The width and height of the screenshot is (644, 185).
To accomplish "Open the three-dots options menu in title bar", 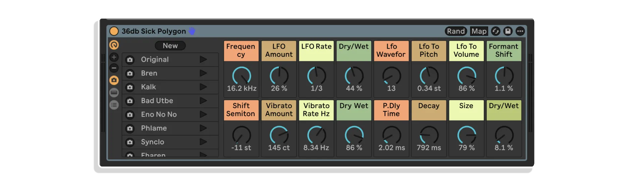I will pyautogui.click(x=520, y=31).
